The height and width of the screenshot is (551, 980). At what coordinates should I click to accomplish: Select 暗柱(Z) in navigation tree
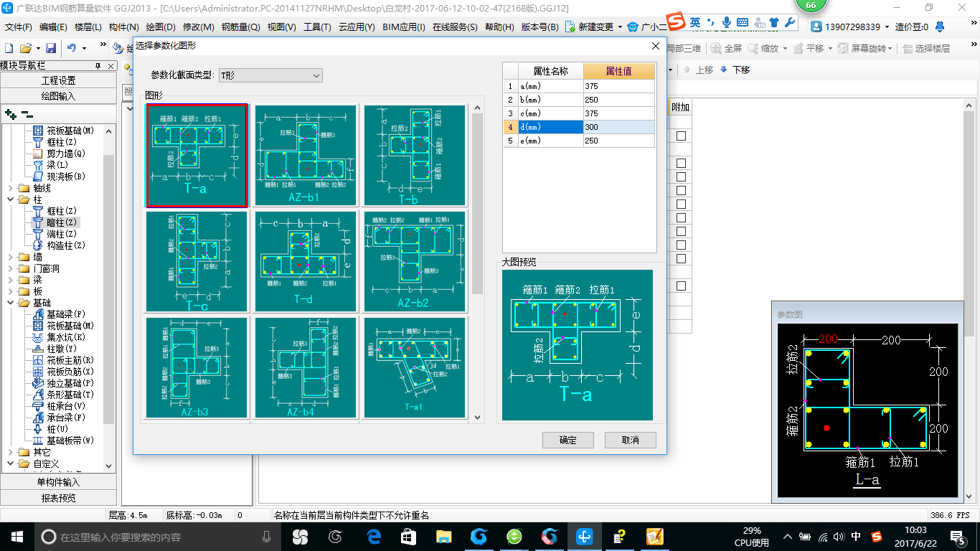coord(55,222)
